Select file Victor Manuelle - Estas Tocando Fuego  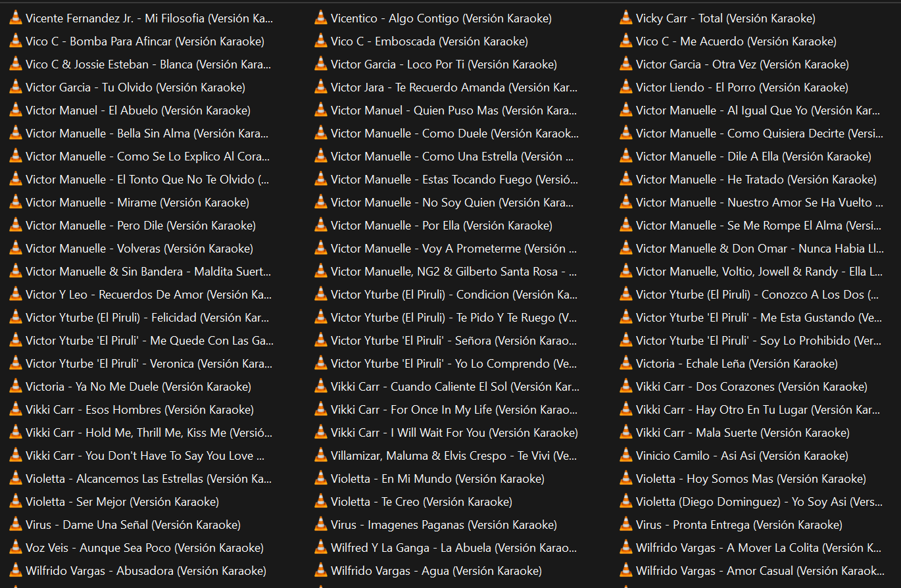pos(447,180)
